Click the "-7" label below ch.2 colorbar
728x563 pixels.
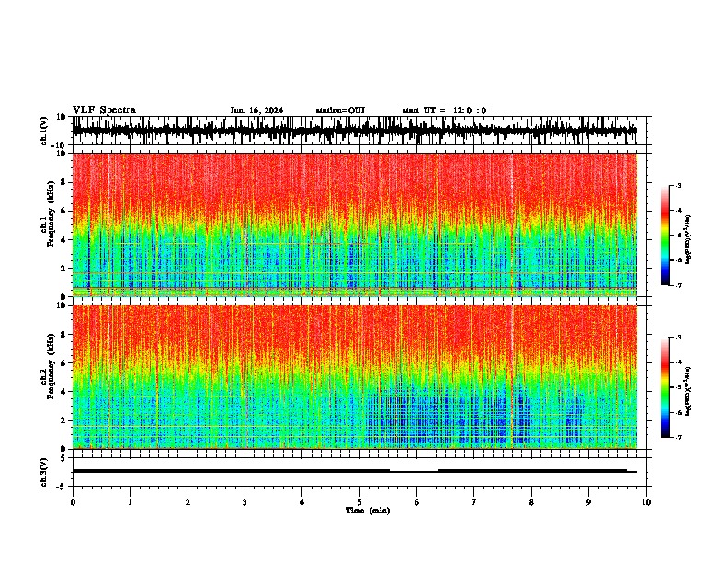coord(677,437)
